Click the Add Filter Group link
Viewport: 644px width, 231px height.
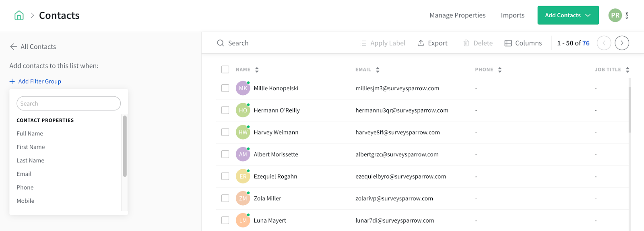pyautogui.click(x=39, y=81)
